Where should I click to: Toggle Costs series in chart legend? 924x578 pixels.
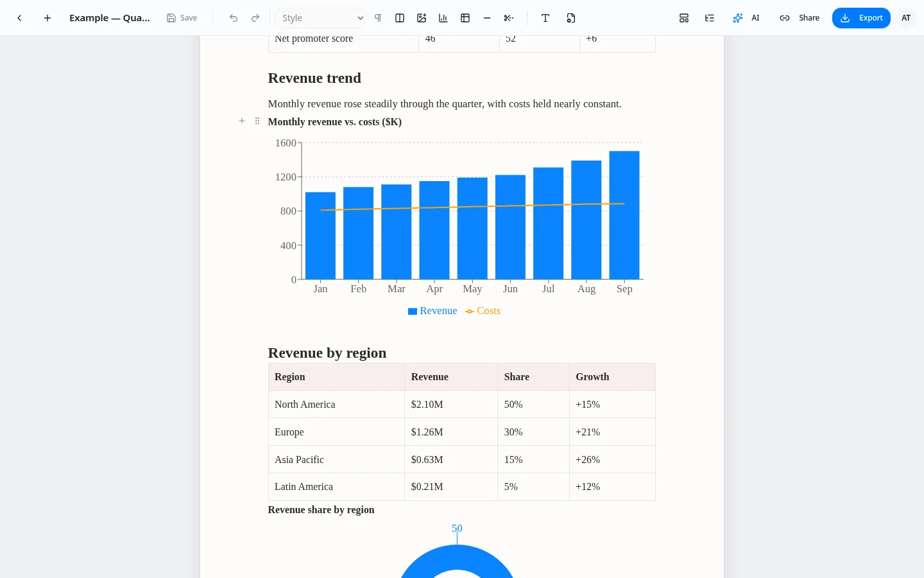(483, 311)
